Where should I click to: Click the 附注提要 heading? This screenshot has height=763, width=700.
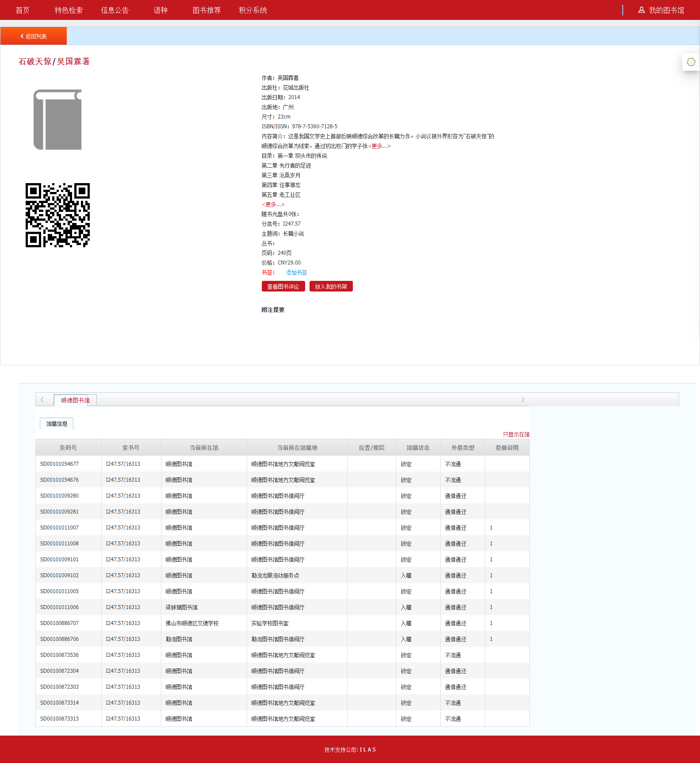[x=273, y=310]
